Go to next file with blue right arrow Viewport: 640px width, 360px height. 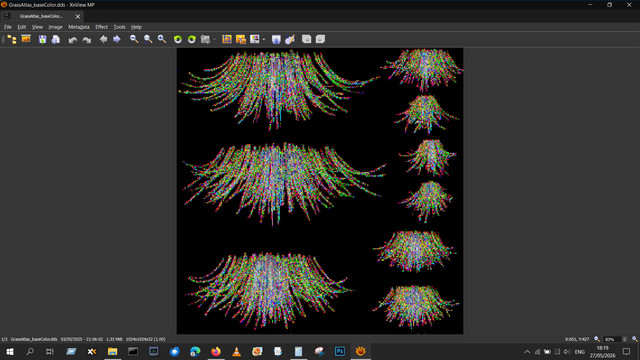click(117, 39)
